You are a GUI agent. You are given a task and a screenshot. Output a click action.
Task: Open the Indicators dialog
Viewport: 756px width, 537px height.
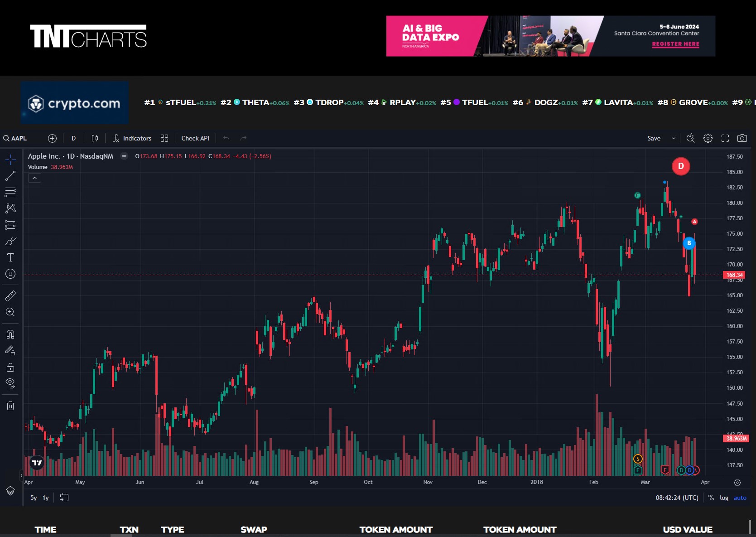132,138
